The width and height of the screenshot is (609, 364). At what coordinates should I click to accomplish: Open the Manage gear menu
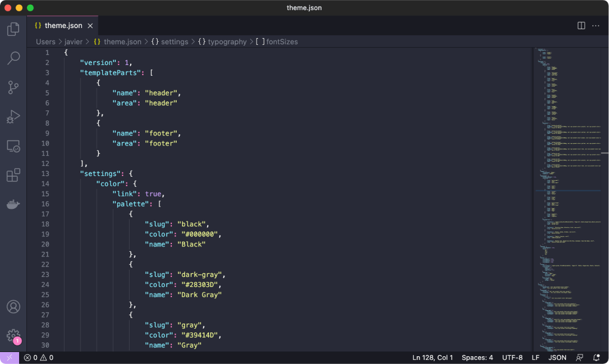tap(13, 335)
